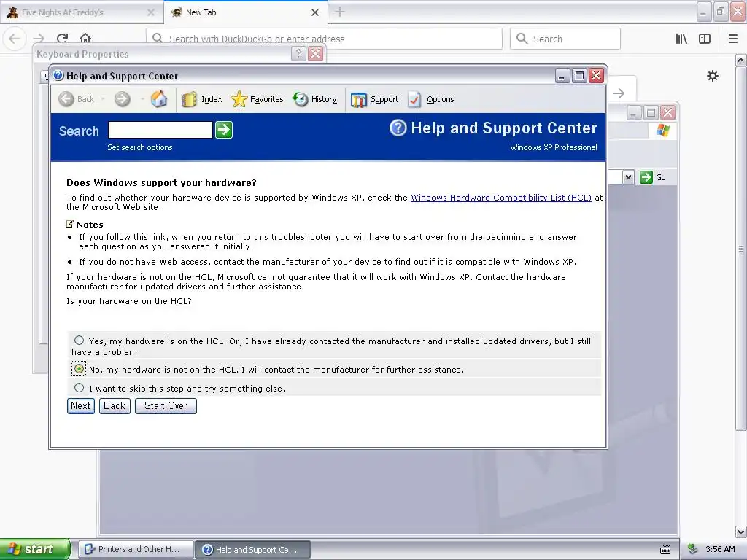Click the green search go arrow
747x560 pixels.
click(x=224, y=130)
